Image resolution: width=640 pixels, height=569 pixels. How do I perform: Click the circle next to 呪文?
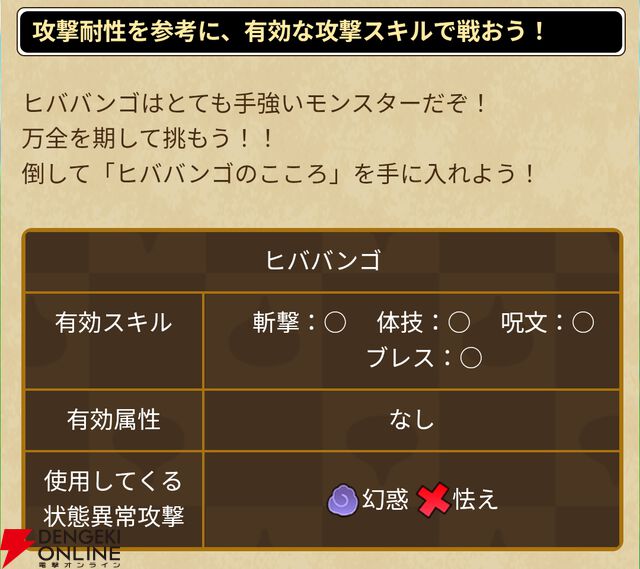[x=583, y=323]
